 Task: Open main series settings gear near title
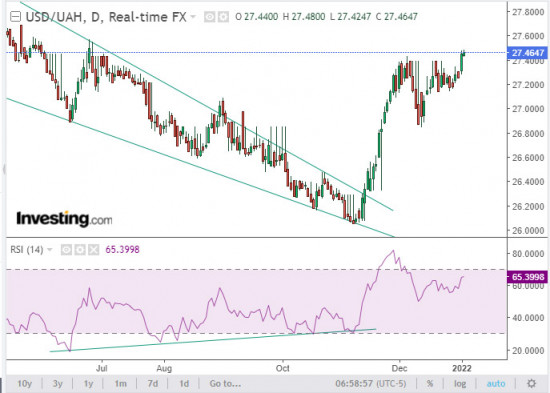pos(223,16)
